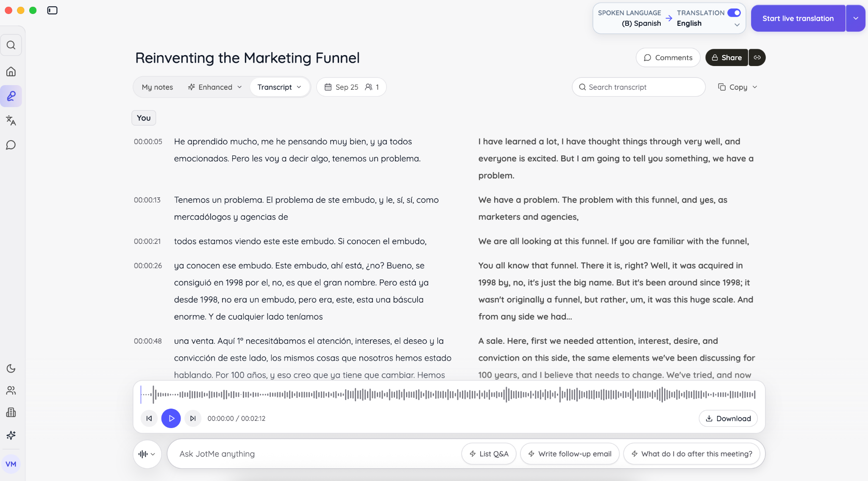Image resolution: width=868 pixels, height=481 pixels.
Task: Focus the Search transcript field
Action: (638, 87)
